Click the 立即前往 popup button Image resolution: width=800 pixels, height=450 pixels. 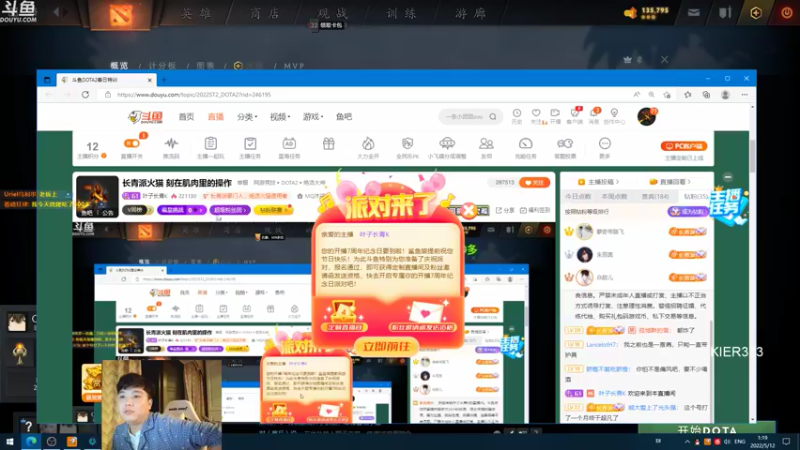click(x=386, y=347)
